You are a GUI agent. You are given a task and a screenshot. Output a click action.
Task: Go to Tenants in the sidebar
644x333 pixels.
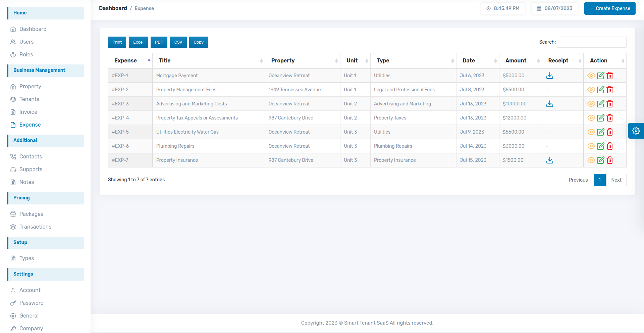pos(29,99)
